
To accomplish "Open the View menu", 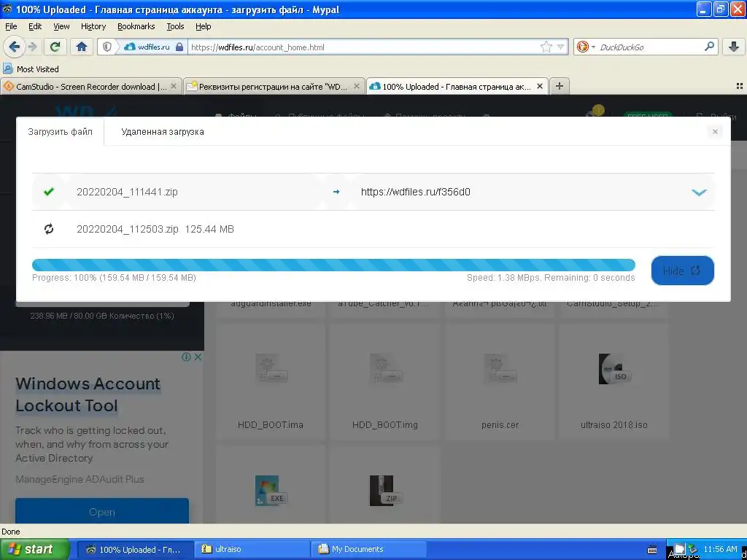I will (x=61, y=26).
